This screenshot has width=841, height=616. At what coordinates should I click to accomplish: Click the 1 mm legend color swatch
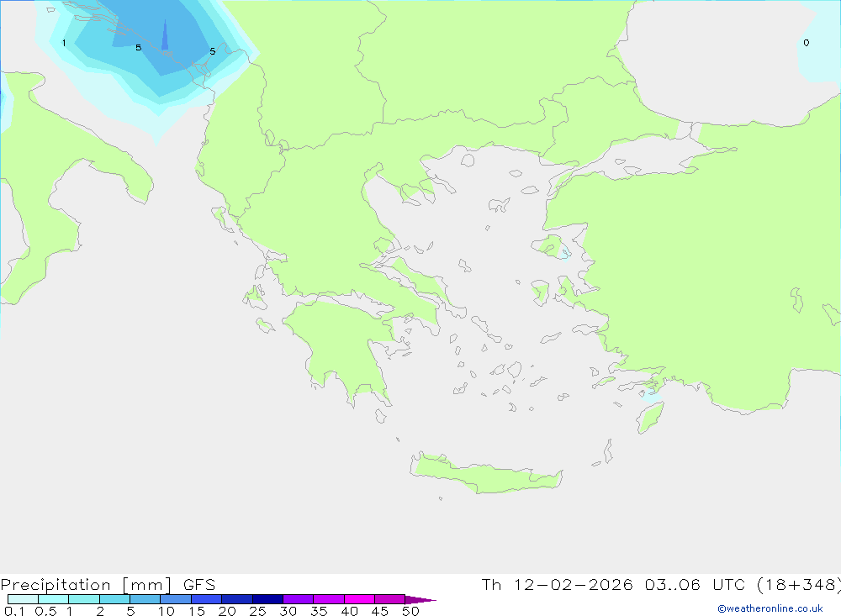84,599
